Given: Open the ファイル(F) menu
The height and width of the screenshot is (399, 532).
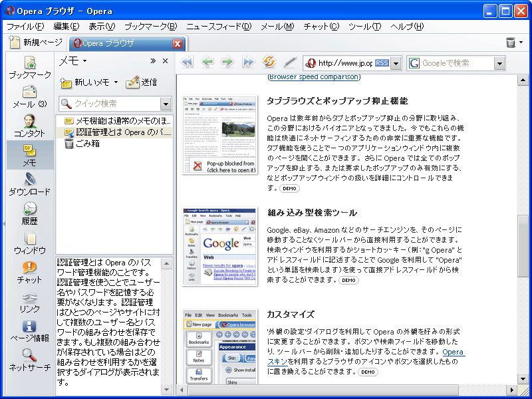Looking at the screenshot, I should [x=25, y=27].
